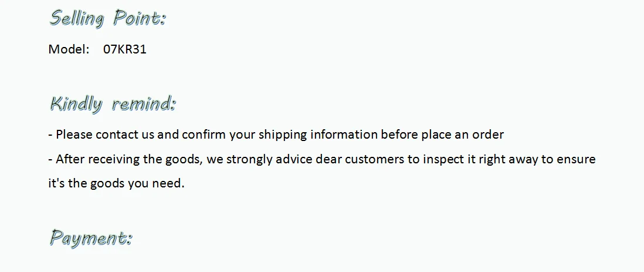Click the word 'advice' in second reminder
Image resolution: width=644 pixels, height=272 pixels.
pos(294,159)
